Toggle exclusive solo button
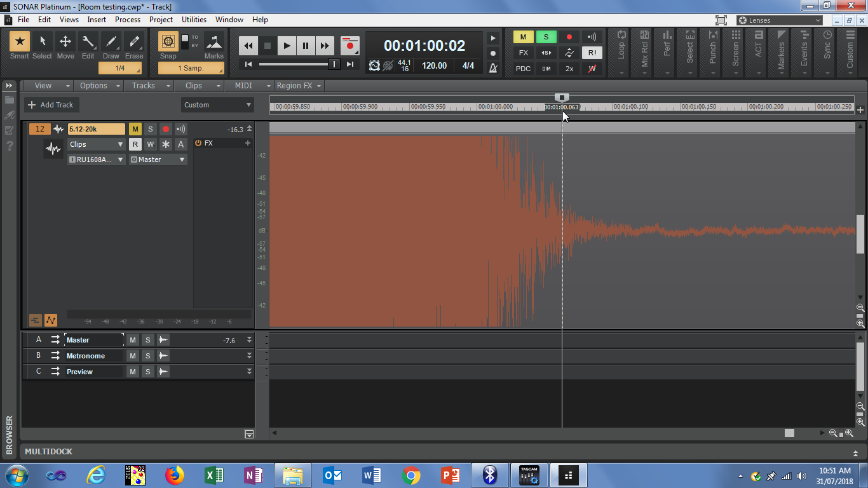 pyautogui.click(x=546, y=53)
